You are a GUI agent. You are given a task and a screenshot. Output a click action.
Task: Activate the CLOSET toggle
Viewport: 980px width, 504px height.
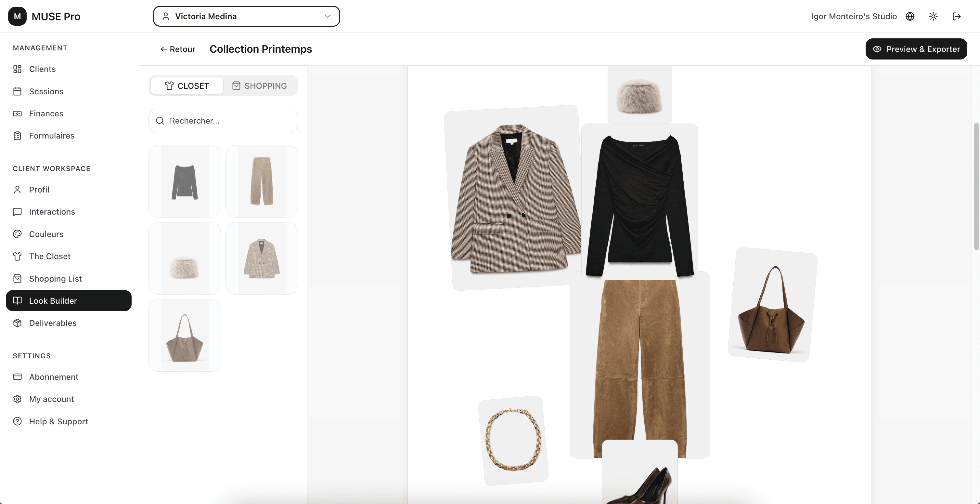click(x=186, y=85)
